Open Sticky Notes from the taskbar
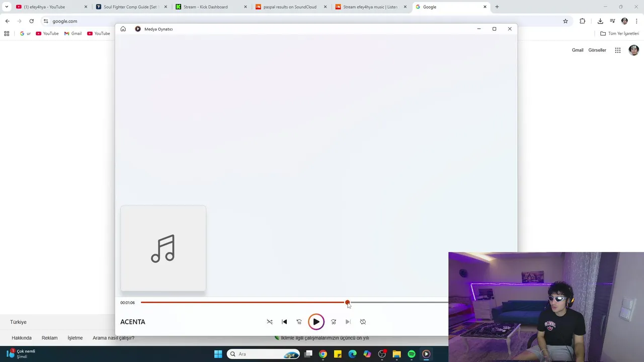Image resolution: width=644 pixels, height=362 pixels. 338,354
